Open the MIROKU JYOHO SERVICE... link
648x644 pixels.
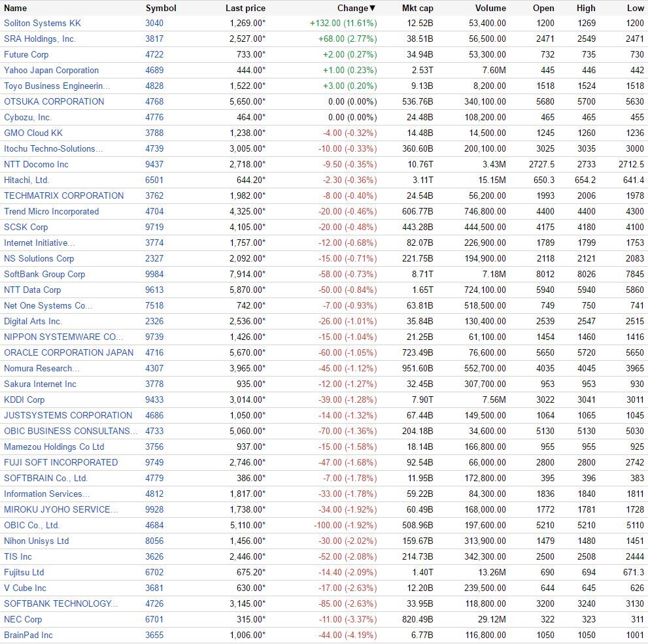pos(61,510)
